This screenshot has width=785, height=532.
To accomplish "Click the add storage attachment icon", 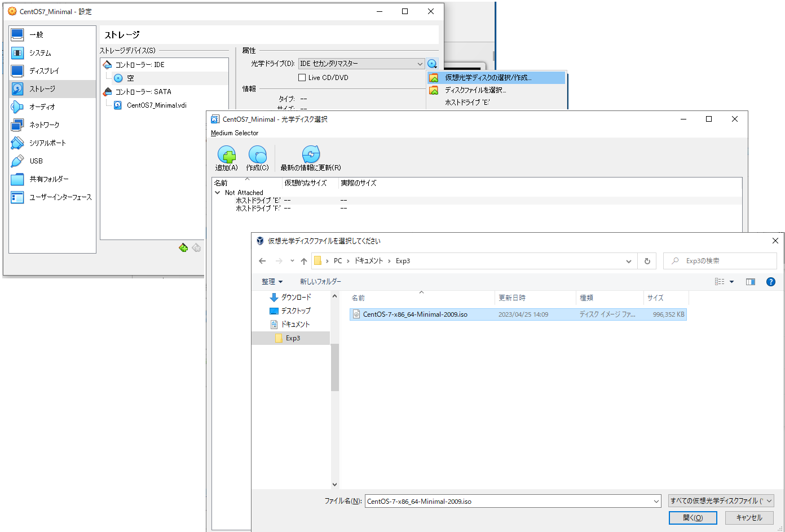I will (x=183, y=248).
